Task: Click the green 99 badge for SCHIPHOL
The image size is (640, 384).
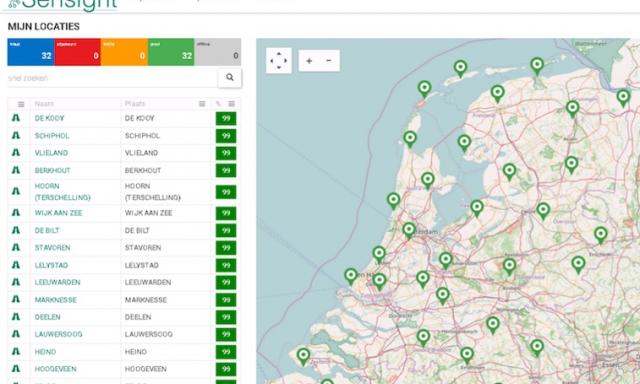Action: [x=226, y=136]
